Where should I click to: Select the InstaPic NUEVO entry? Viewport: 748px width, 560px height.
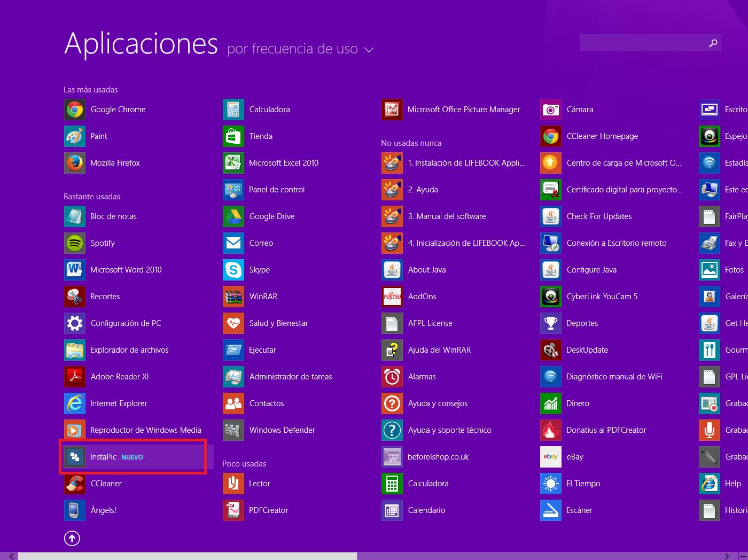(x=133, y=457)
